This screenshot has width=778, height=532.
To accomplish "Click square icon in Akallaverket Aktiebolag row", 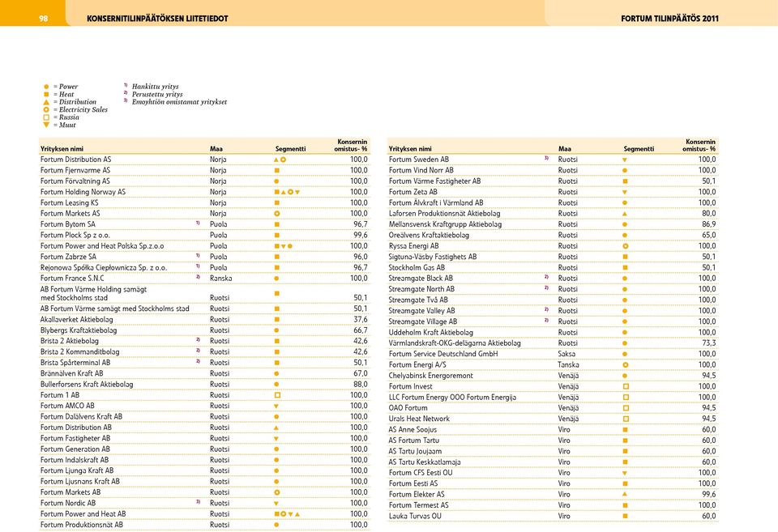I will click(x=277, y=320).
